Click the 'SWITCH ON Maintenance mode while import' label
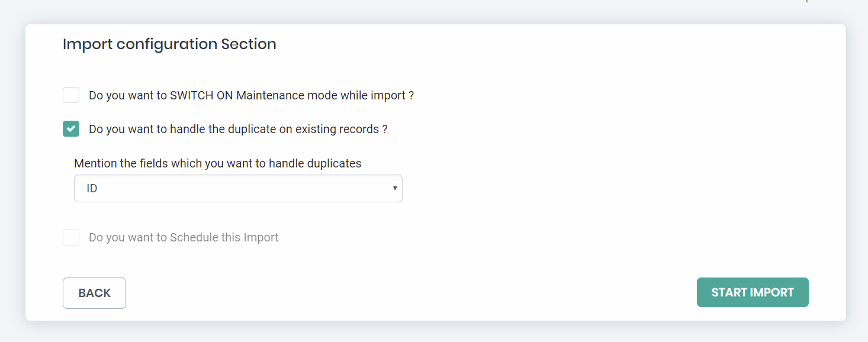This screenshot has width=868, height=342. coord(251,95)
